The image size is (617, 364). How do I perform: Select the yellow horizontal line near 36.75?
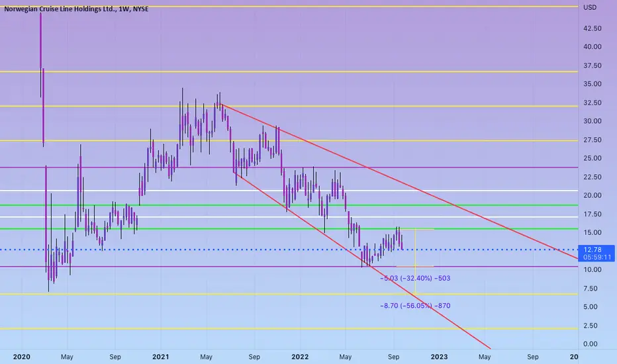coord(289,71)
